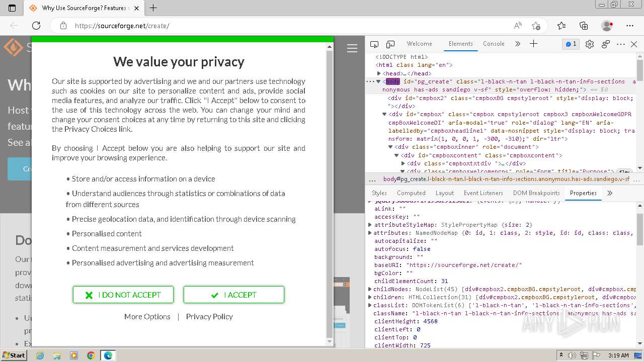Open DevTools settings gear
The width and height of the screenshot is (644, 362).
pyautogui.click(x=590, y=44)
